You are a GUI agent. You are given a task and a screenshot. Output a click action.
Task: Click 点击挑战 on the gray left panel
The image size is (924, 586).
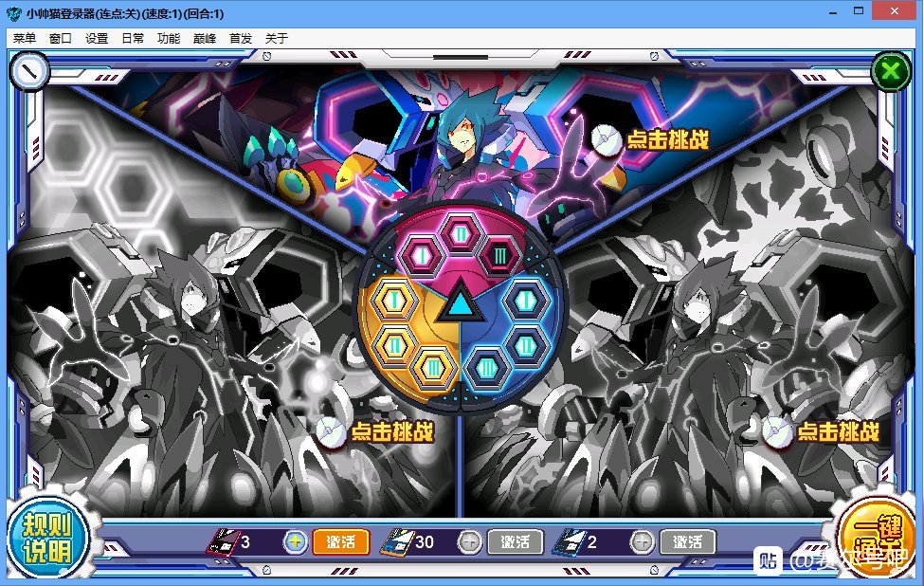coord(392,431)
